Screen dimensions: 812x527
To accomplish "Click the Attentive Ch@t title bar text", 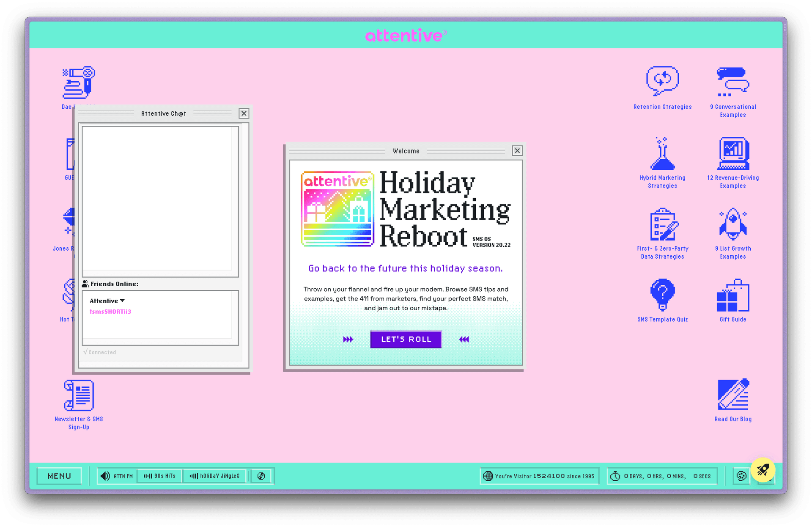I will tap(164, 113).
